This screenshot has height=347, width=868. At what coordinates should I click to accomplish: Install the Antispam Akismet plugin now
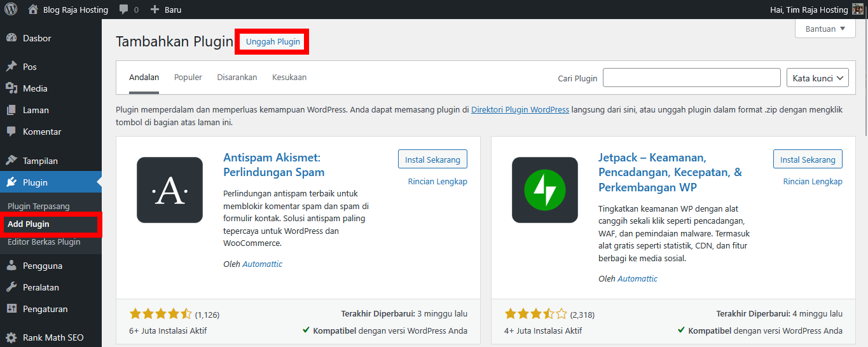[432, 160]
